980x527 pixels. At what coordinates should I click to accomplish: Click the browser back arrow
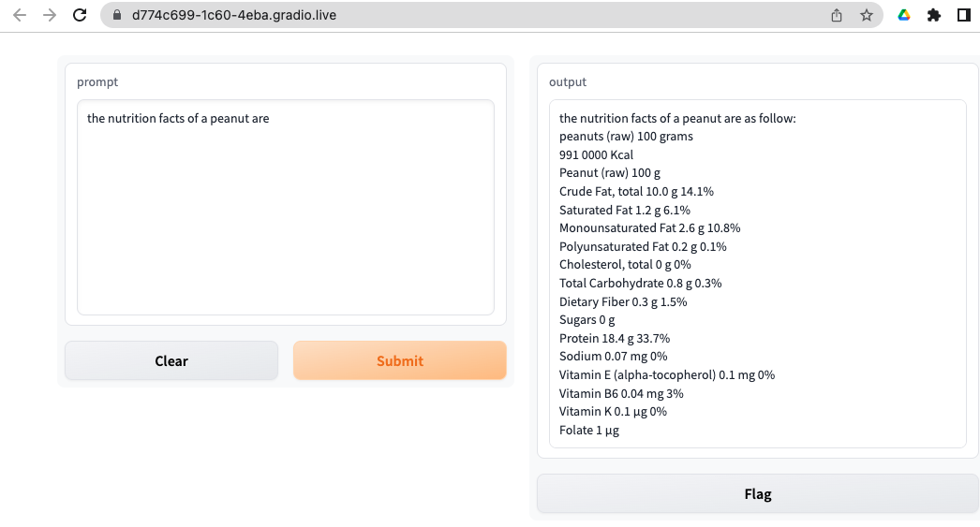point(20,15)
